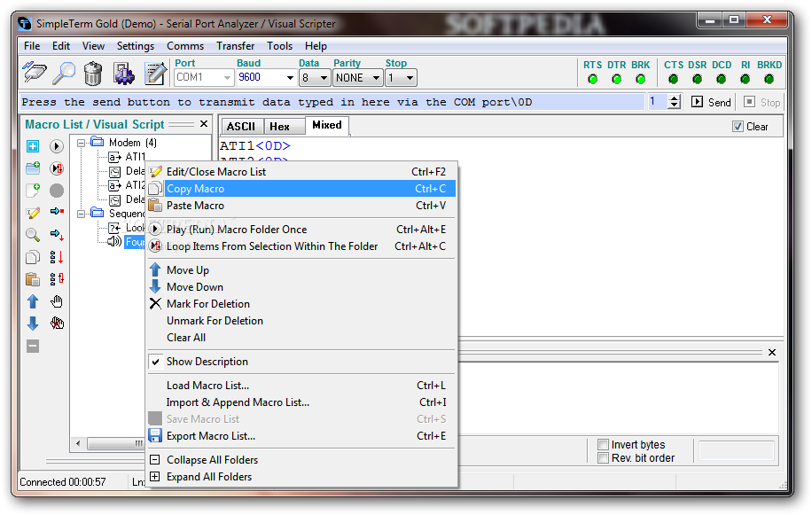The image size is (812, 515).
Task: Click the macro tree horizontal scrollbar thumb
Action: pos(116,443)
